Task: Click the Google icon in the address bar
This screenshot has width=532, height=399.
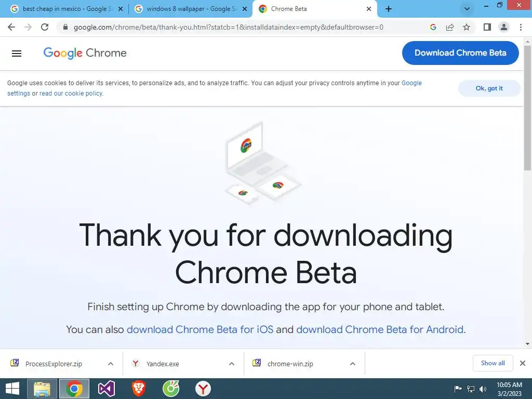Action: 433,27
